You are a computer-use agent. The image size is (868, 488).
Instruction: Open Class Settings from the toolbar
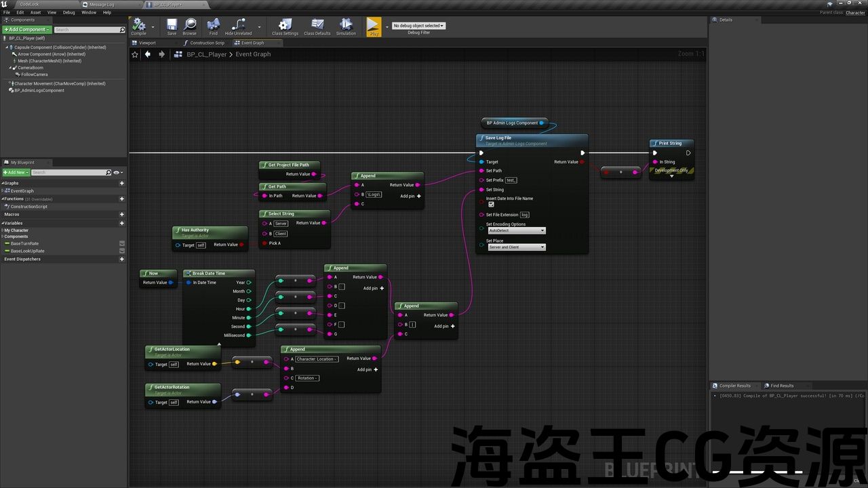(285, 25)
